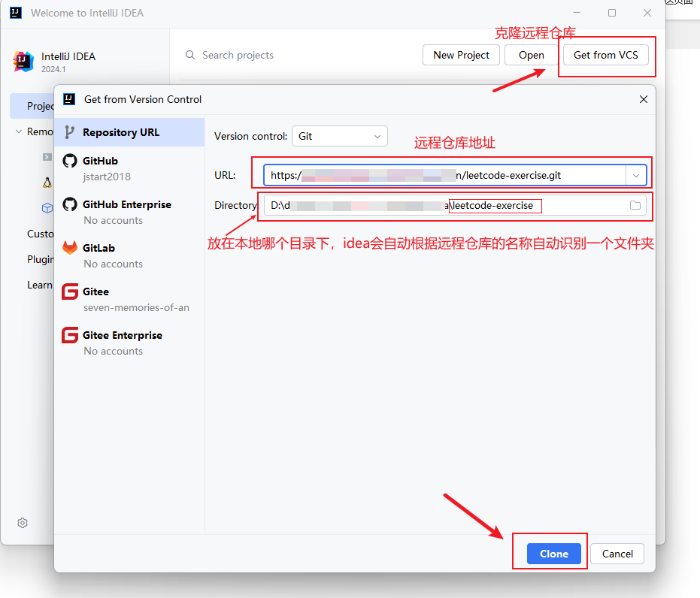Open the Customize section in the welcome sidebar
The width and height of the screenshot is (700, 598).
[40, 234]
